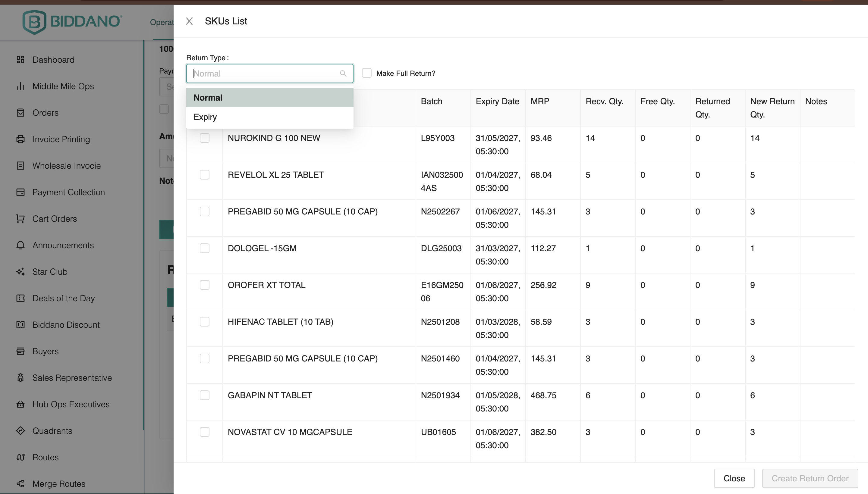Viewport: 868px width, 494px height.
Task: Click Create Return Order button
Action: point(810,478)
